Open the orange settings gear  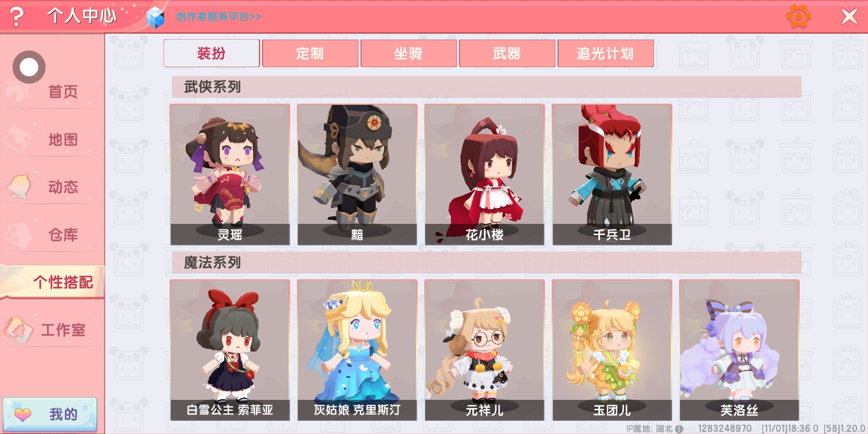point(798,16)
